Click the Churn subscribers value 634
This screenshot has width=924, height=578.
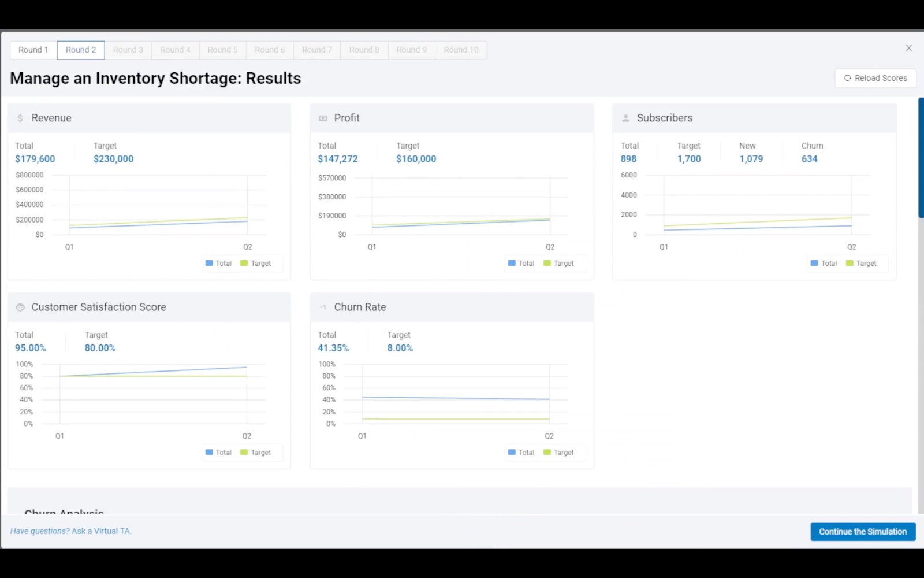[x=809, y=159]
